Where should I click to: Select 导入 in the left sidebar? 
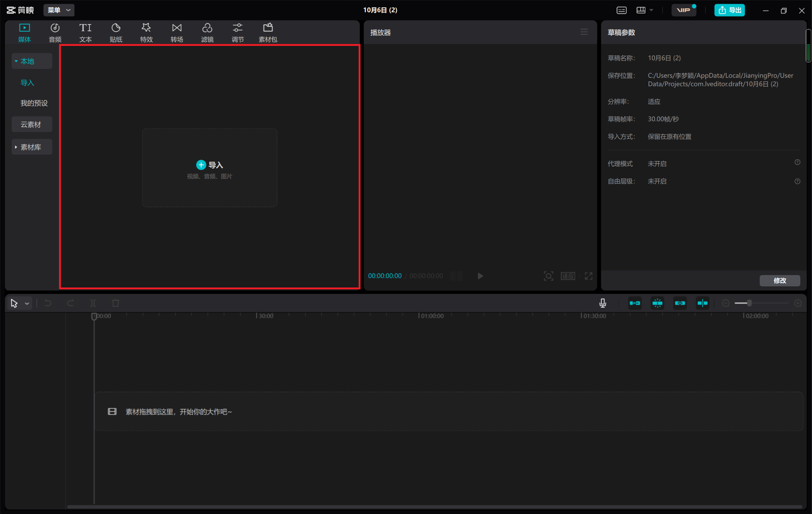tap(27, 82)
